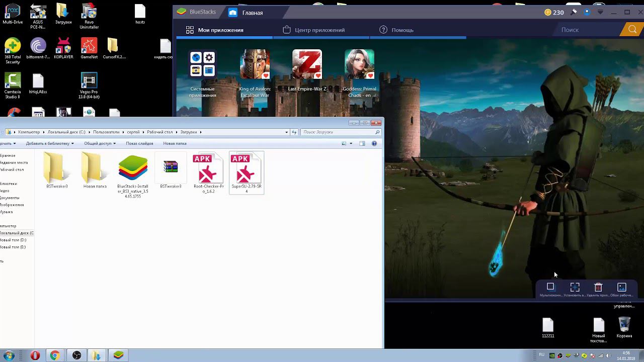This screenshot has width=644, height=362.
Task: Open the Vegas Pro 13.0 desktop shortcut
Action: (x=89, y=86)
